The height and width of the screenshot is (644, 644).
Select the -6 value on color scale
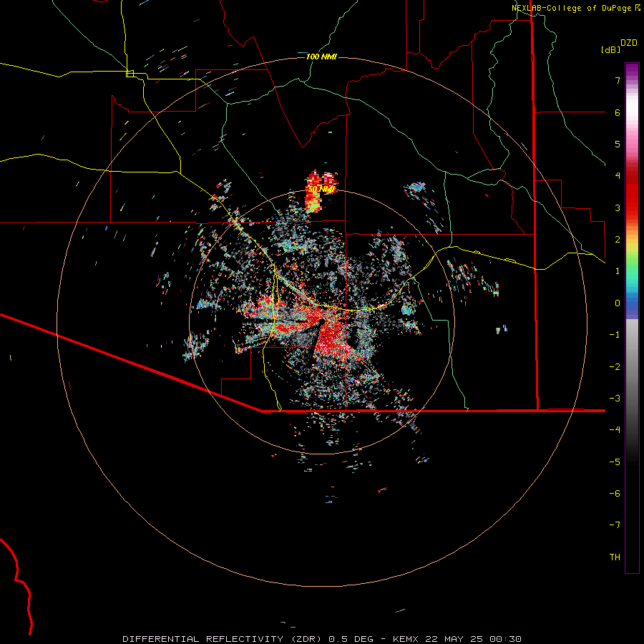615,494
